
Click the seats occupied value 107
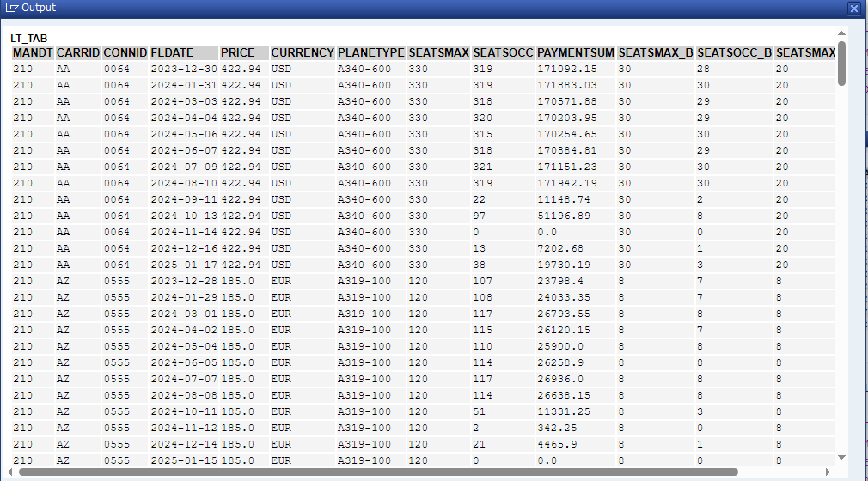(483, 281)
